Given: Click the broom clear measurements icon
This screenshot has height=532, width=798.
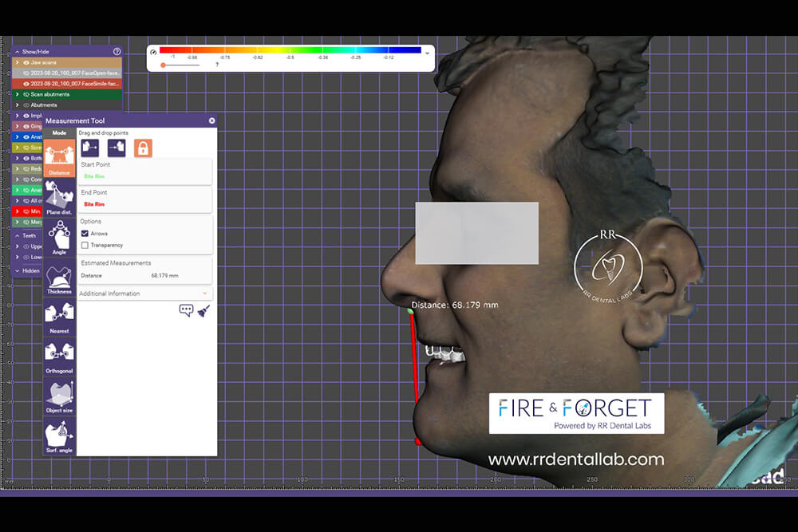Looking at the screenshot, I should 203,310.
